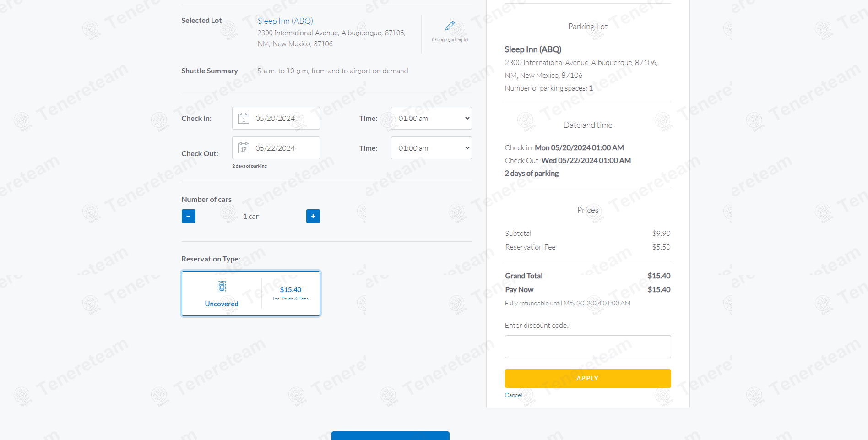Image resolution: width=868 pixels, height=440 pixels.
Task: Click the 'Enter discount code:' label
Action: pyautogui.click(x=537, y=326)
